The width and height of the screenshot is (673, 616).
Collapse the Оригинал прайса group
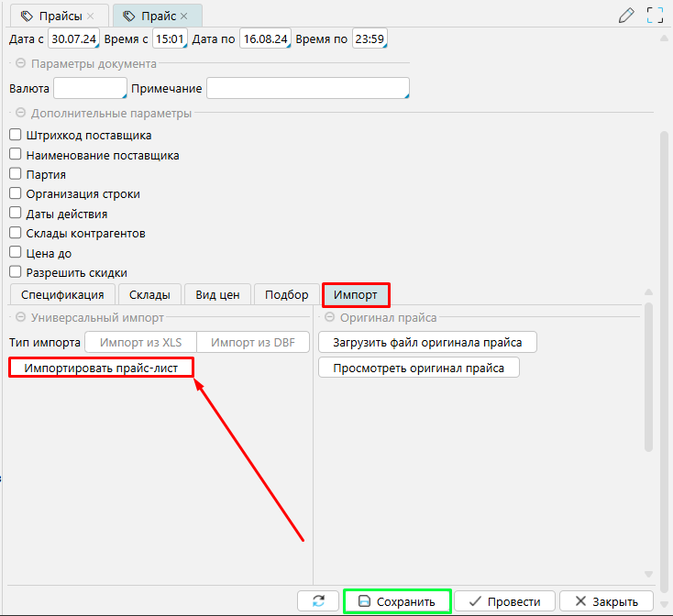pos(329,318)
